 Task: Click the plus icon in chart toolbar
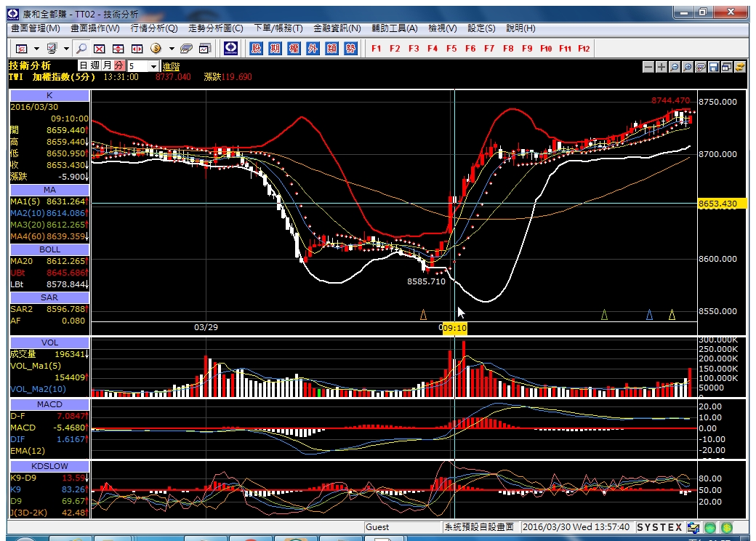[661, 67]
